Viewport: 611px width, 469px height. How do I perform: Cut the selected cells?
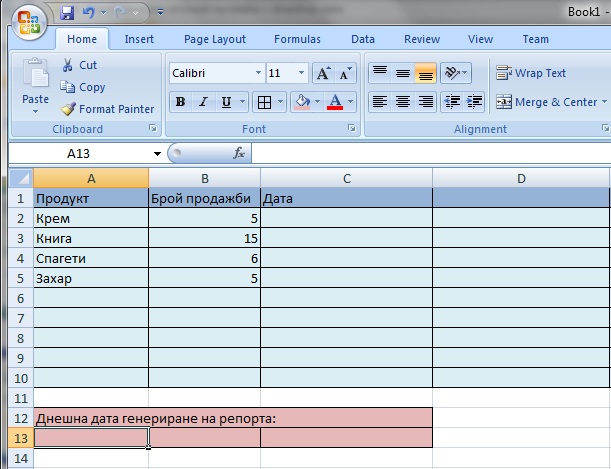pos(79,65)
